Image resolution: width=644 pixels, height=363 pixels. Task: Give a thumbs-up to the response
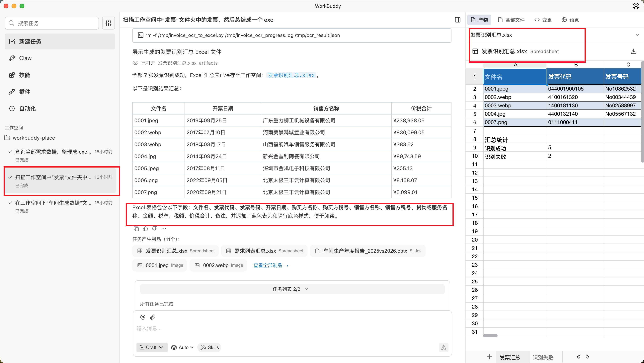[145, 228]
